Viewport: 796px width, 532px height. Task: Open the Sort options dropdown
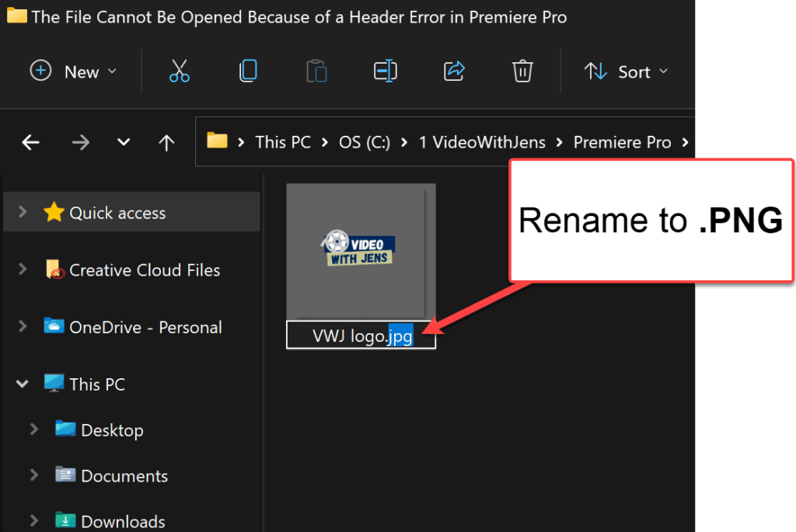coord(626,71)
